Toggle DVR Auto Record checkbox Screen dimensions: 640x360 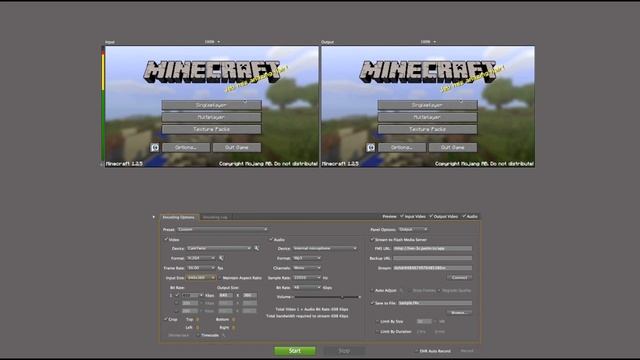pyautogui.click(x=417, y=351)
